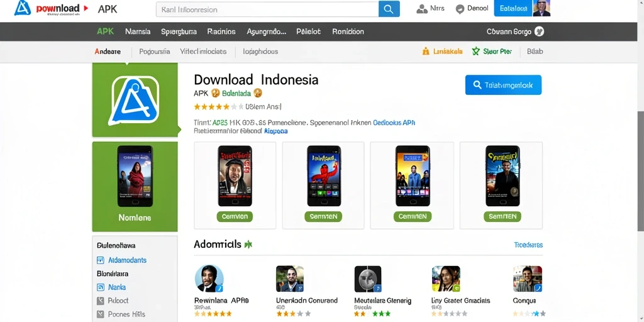644x322 pixels.
Task: Open the Narnsia menu item
Action: point(138,31)
